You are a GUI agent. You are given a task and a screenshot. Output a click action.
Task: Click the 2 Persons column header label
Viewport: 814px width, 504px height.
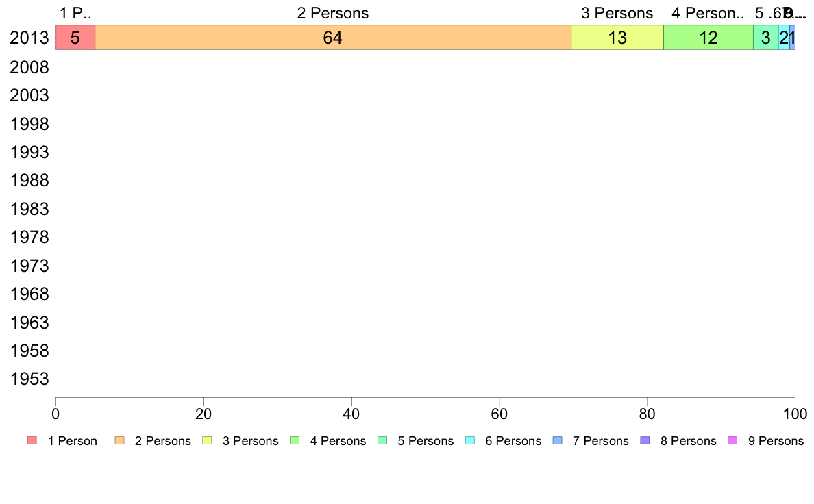pyautogui.click(x=333, y=13)
